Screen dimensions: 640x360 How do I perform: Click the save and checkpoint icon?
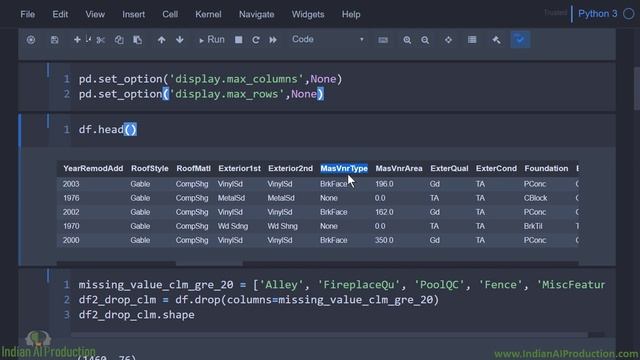pos(54,40)
